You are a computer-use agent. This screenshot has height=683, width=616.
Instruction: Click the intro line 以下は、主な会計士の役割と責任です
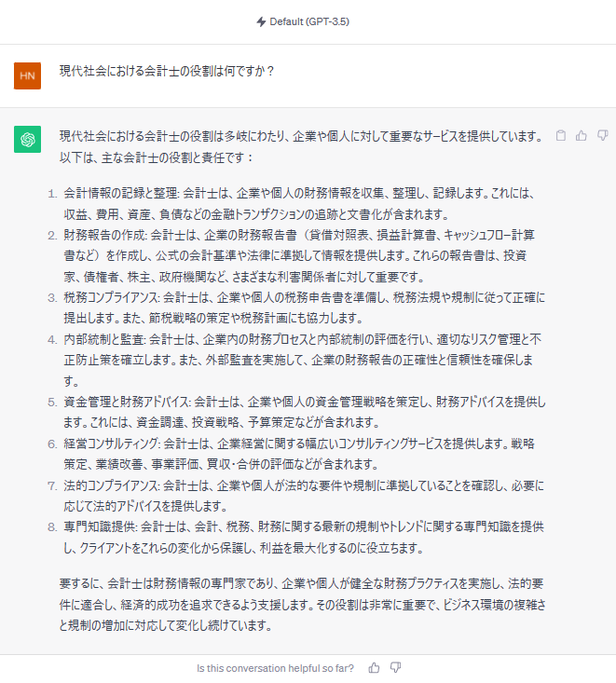[157, 157]
